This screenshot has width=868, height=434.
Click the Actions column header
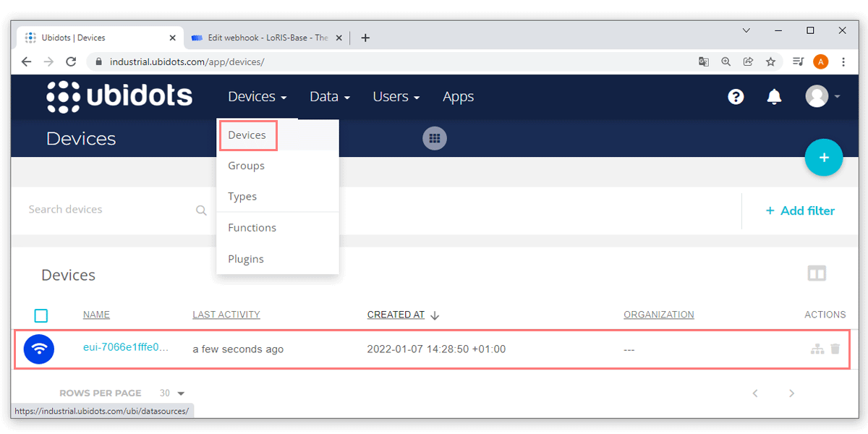click(x=825, y=315)
